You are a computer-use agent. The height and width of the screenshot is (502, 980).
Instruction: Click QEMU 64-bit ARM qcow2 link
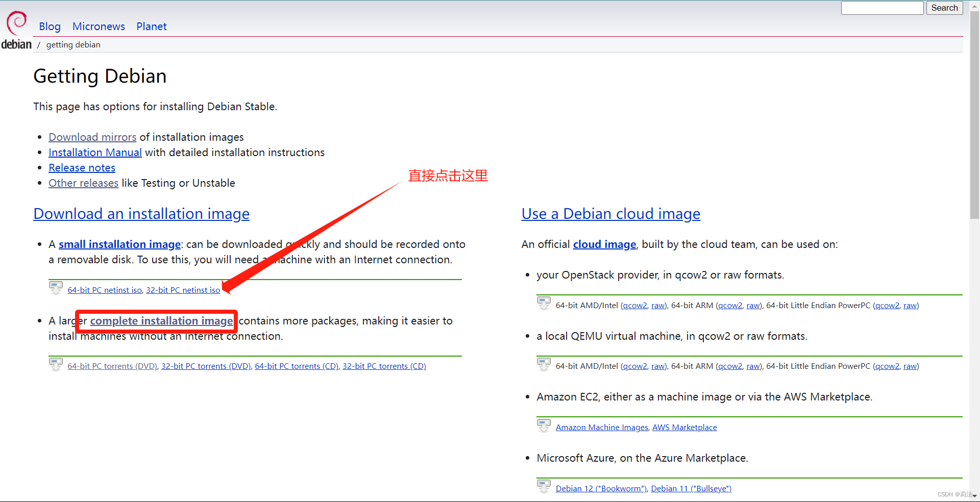click(730, 366)
